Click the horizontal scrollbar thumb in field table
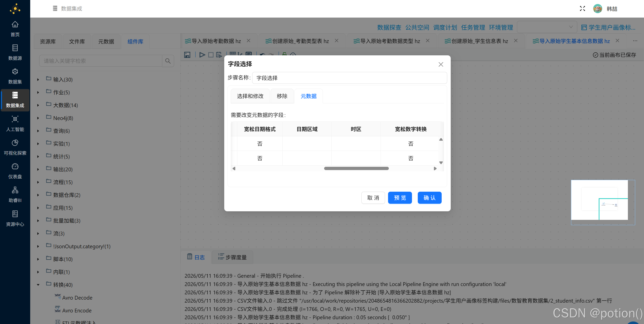Screen dimensions: 644x324 (356, 168)
